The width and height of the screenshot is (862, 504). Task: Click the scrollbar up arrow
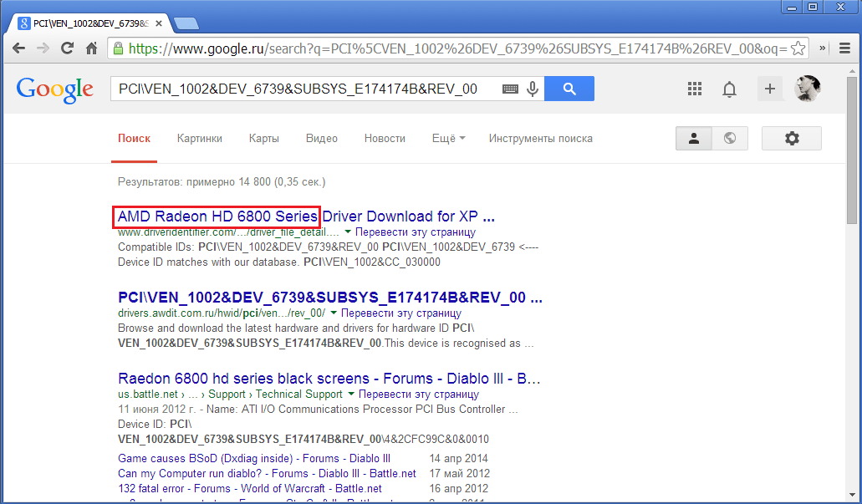(852, 71)
